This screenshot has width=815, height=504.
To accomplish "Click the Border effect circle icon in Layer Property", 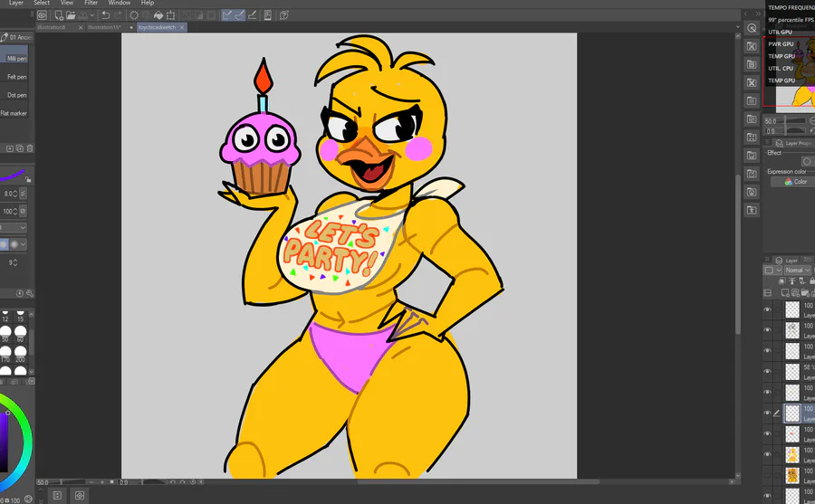I will (x=807, y=161).
